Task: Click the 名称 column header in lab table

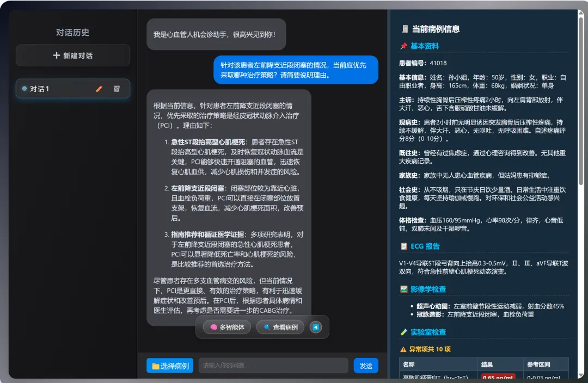Action: tap(409, 365)
